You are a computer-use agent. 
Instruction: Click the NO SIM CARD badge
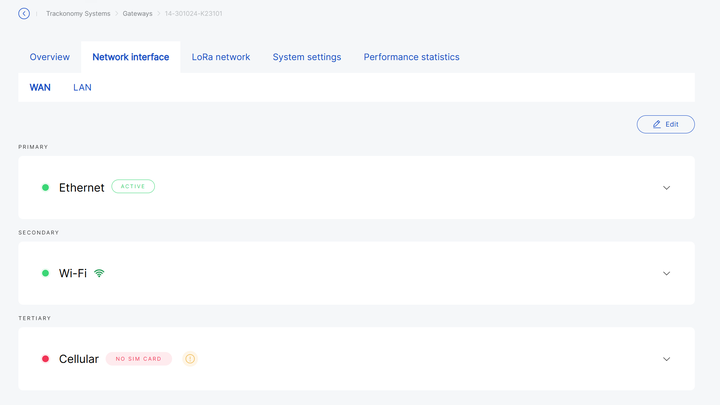pos(139,359)
